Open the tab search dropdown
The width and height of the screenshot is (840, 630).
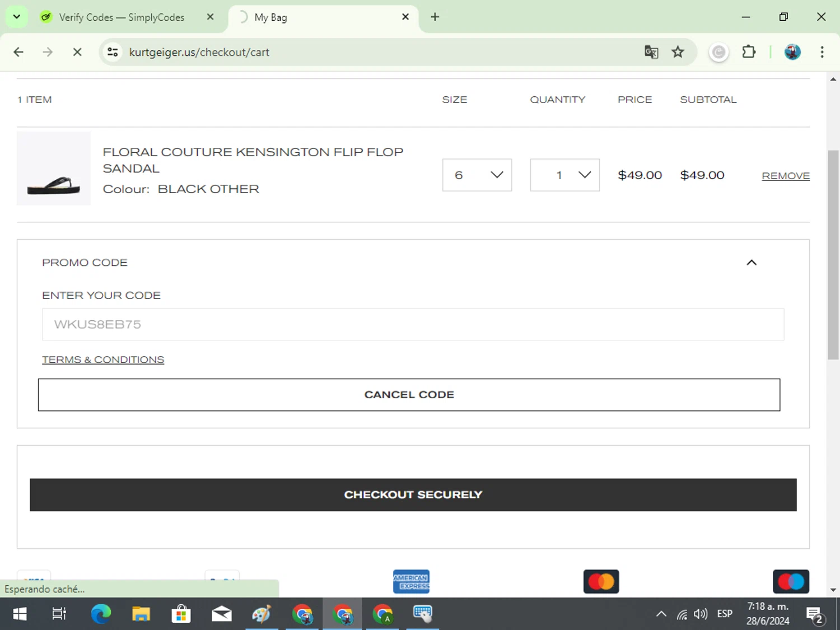(x=17, y=17)
